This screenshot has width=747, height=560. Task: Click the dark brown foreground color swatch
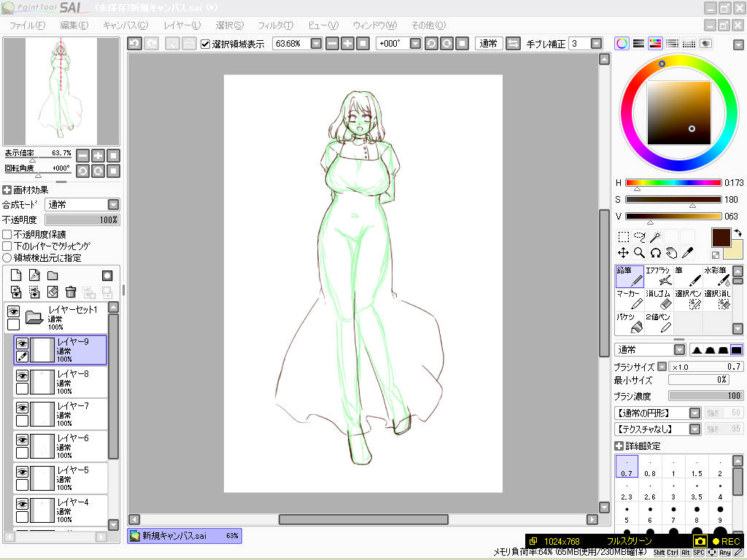[x=720, y=238]
